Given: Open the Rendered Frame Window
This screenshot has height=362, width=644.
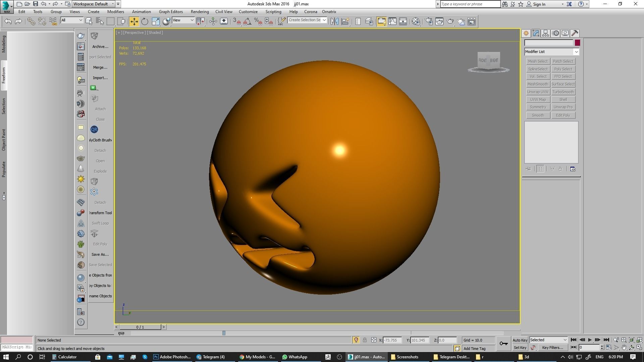Looking at the screenshot, I should point(439,21).
